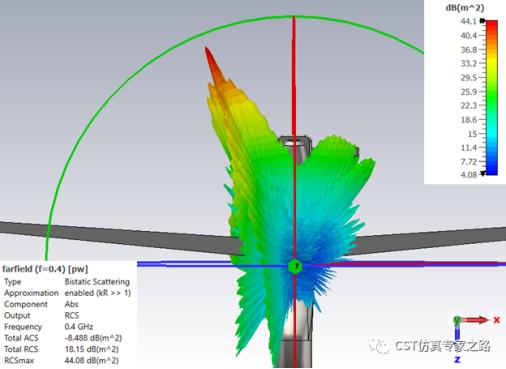The width and height of the screenshot is (506, 369).
Task: Click the dB(m^2) legend title
Action: click(465, 8)
